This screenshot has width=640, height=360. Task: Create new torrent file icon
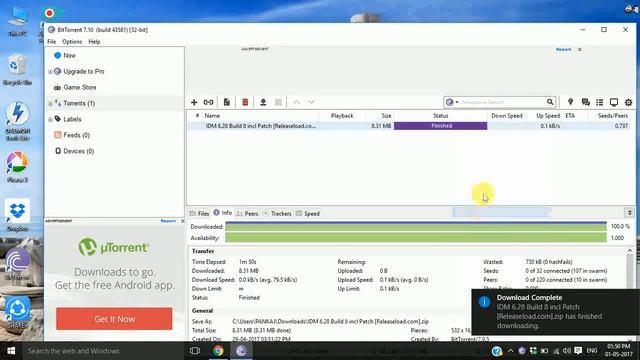click(x=227, y=102)
